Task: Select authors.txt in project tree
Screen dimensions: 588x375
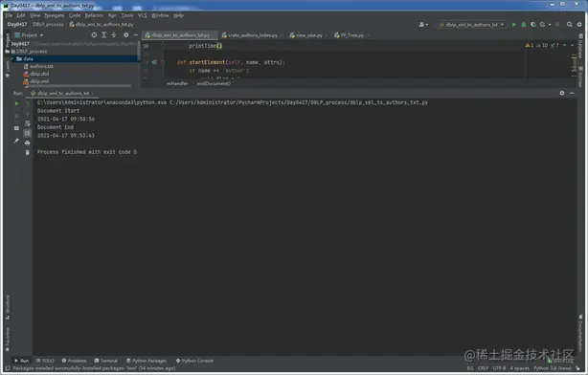Action: coord(41,66)
